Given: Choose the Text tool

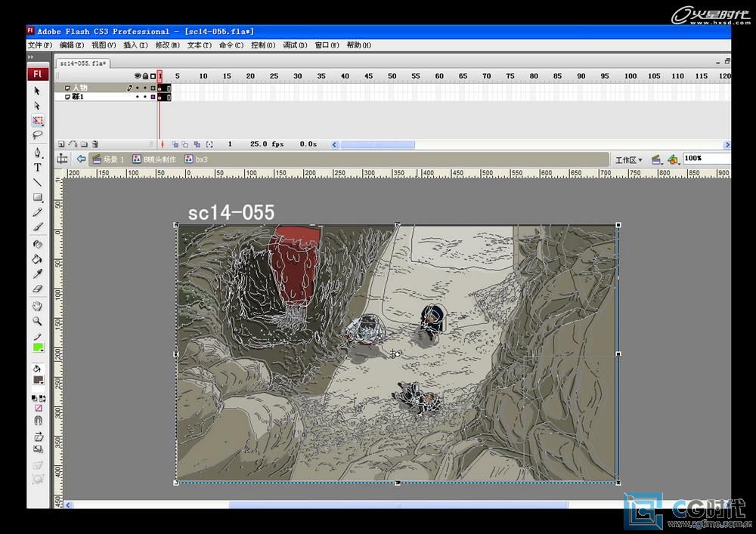Looking at the screenshot, I should tap(37, 168).
